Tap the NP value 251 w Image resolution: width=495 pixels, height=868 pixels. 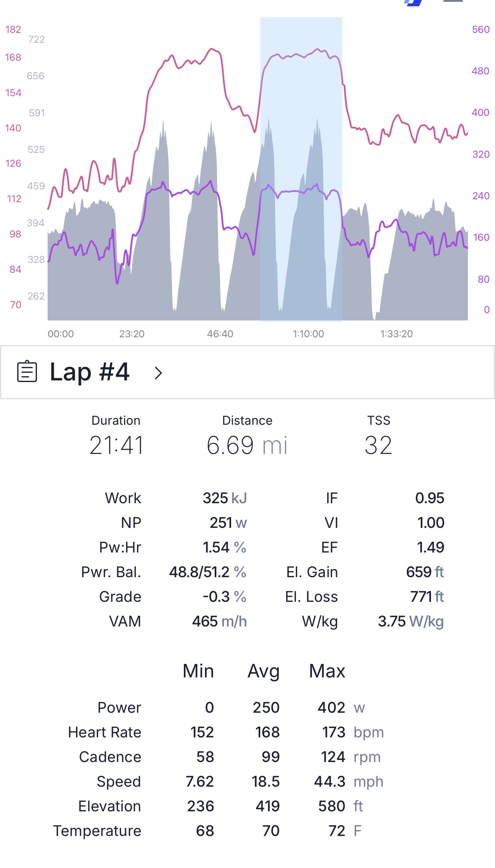228,523
